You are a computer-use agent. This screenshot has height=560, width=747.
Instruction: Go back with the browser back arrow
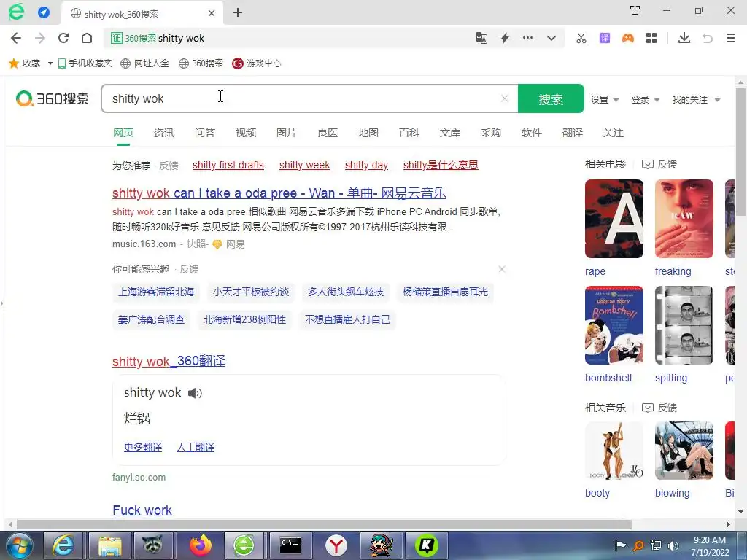pos(16,38)
